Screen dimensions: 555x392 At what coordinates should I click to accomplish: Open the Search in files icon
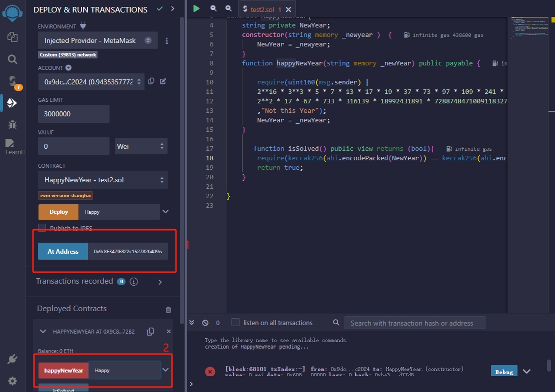pos(12,59)
